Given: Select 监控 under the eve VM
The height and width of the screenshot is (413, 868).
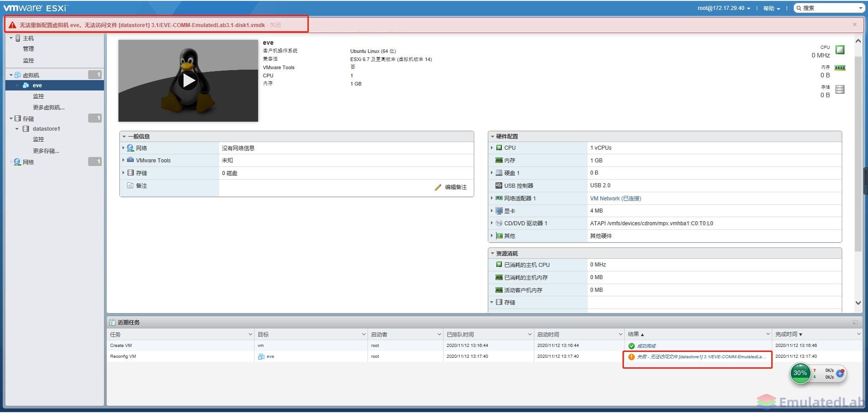Looking at the screenshot, I should (x=38, y=96).
